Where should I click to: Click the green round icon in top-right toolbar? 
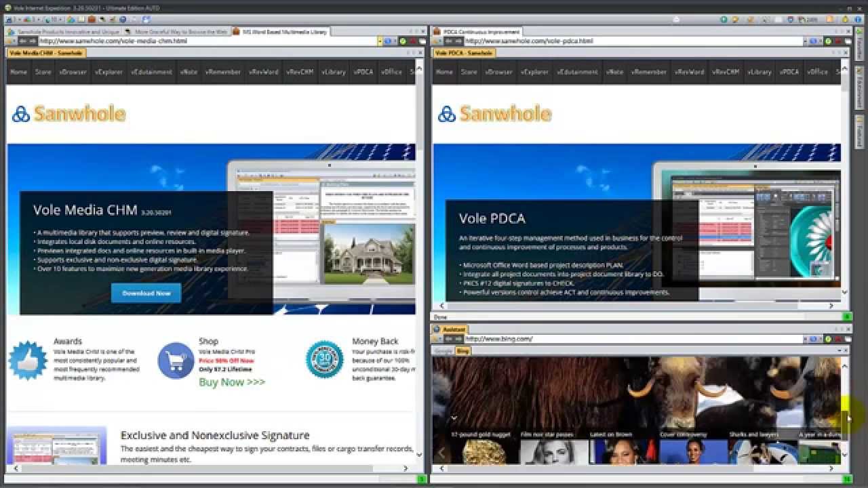click(x=724, y=20)
